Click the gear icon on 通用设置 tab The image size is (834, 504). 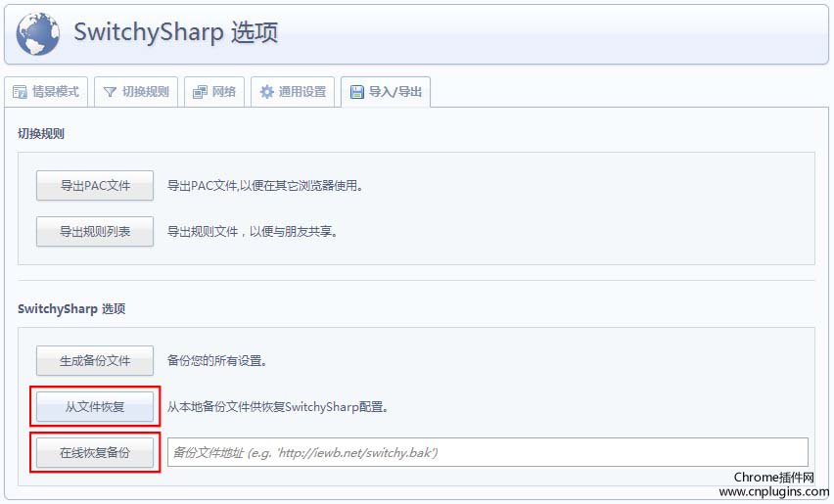coord(266,92)
